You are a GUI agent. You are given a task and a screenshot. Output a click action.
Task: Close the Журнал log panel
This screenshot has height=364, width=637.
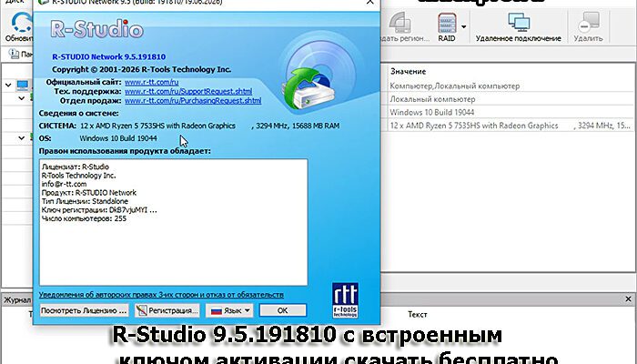pos(628,299)
